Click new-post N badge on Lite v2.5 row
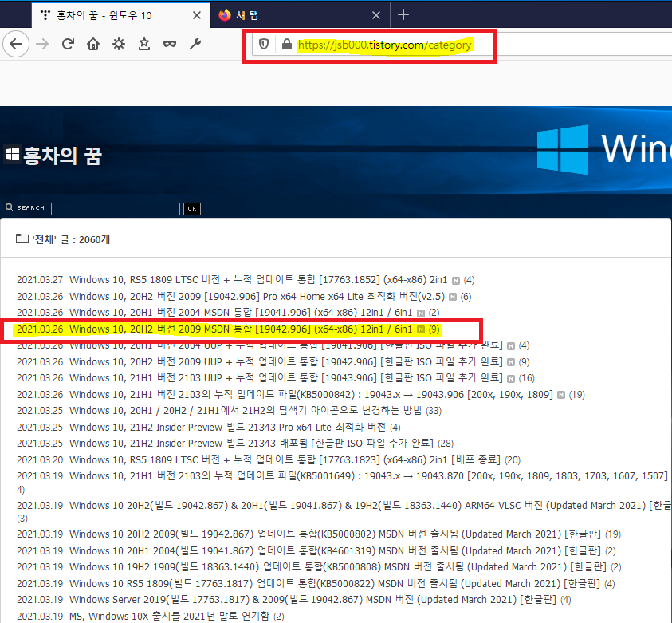 453,297
